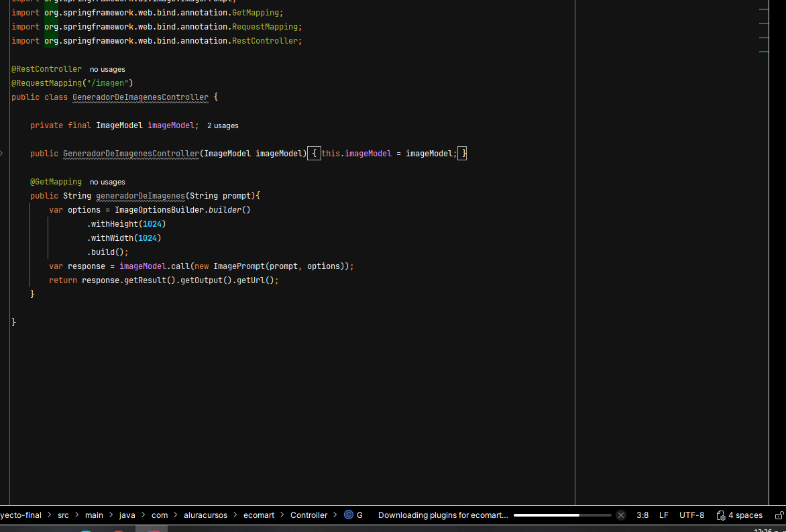Open the 'Downloading plugins for ecomart...' status text
The image size is (786, 532).
443,515
